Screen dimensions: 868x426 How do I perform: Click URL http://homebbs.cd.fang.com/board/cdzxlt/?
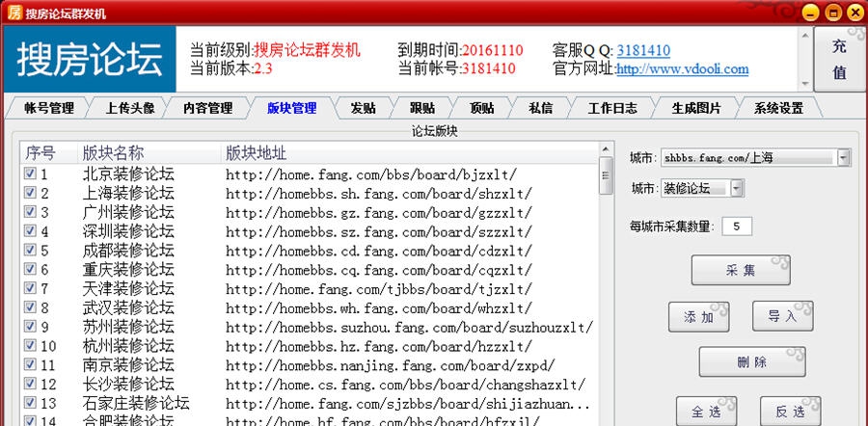click(x=379, y=251)
